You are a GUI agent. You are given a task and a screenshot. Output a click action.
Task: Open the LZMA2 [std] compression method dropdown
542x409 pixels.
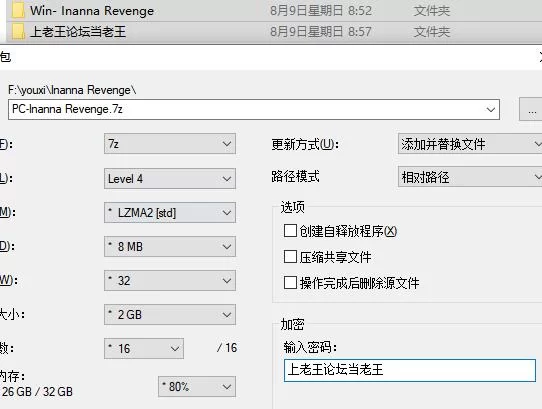[x=170, y=212]
